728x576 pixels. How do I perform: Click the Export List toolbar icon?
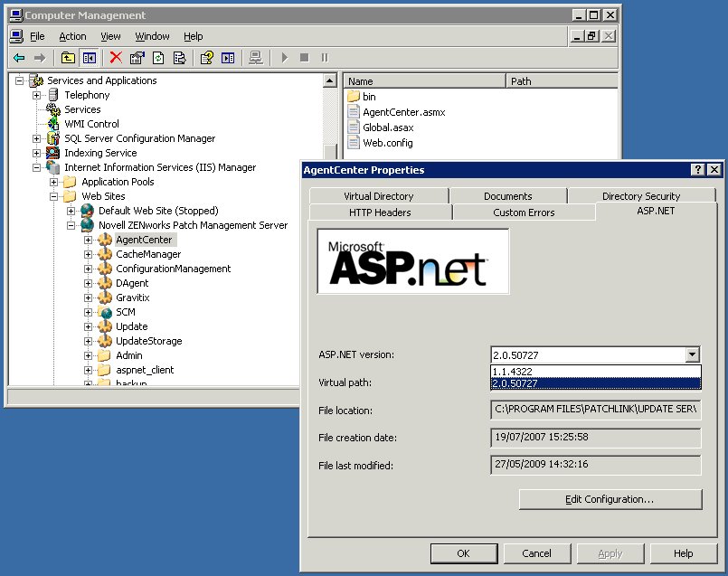coord(179,58)
